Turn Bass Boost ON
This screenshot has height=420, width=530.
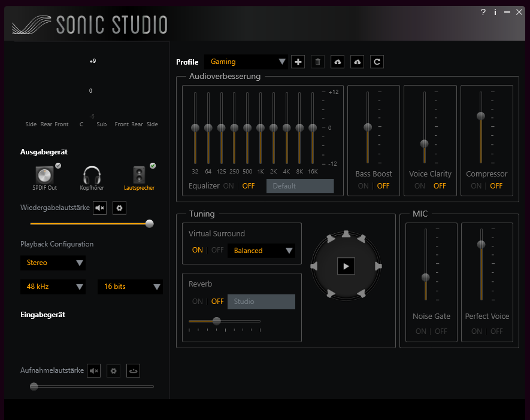point(364,186)
